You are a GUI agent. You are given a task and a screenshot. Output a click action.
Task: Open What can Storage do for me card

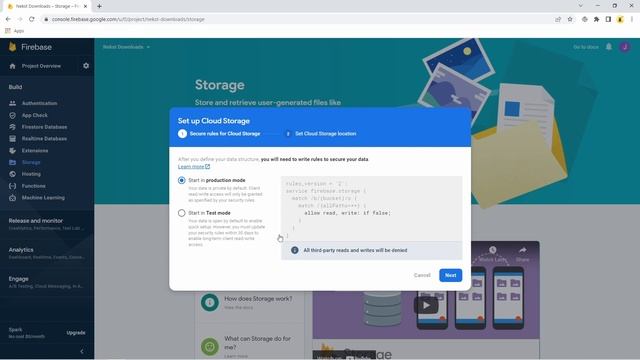249,346
